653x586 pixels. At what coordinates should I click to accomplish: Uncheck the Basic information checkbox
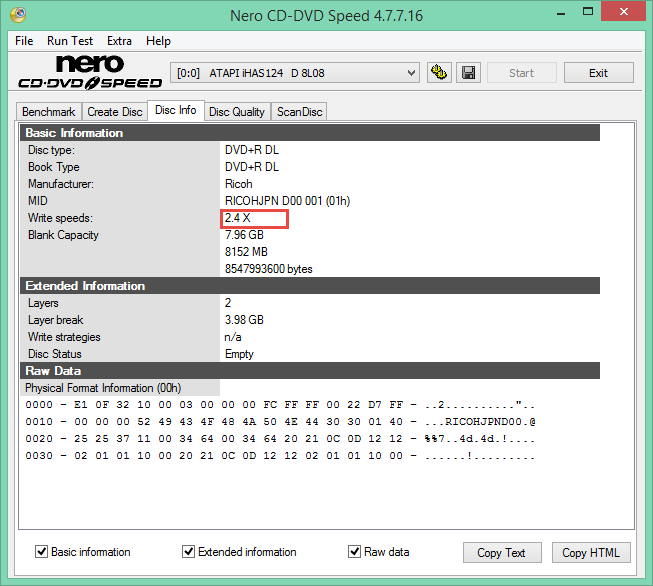pos(41,552)
